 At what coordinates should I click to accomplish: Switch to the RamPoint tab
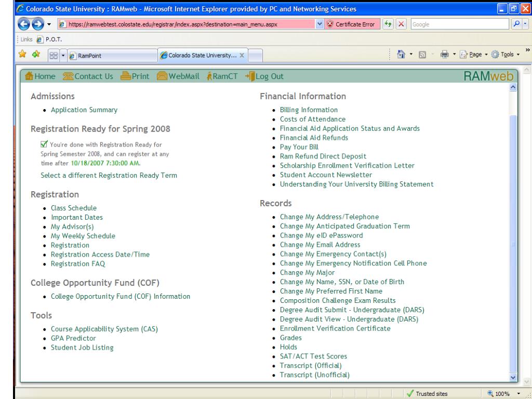(112, 56)
